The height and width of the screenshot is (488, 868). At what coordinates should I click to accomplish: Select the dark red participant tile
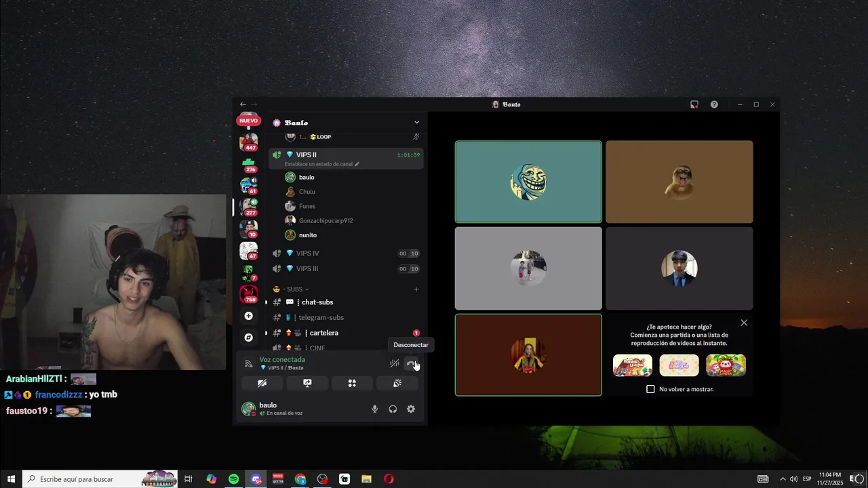click(528, 354)
